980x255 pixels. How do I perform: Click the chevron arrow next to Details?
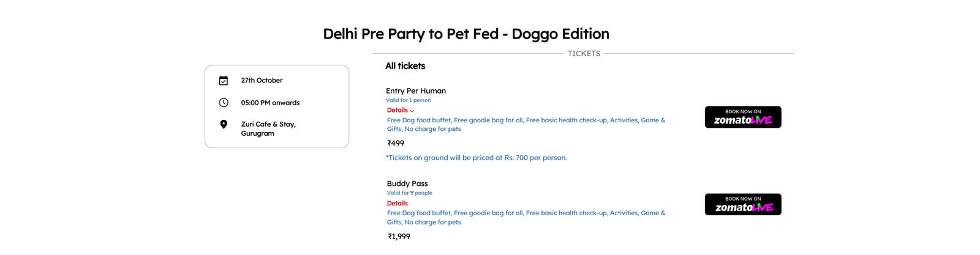(x=412, y=111)
